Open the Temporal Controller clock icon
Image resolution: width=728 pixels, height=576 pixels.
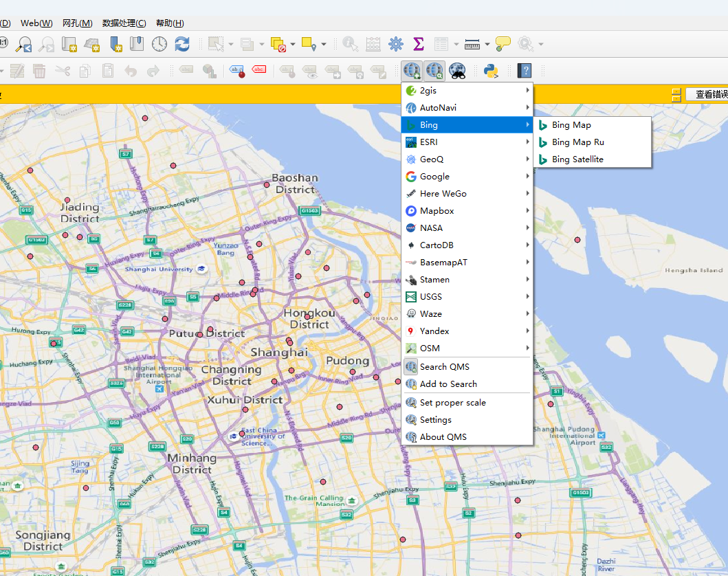tap(159, 44)
